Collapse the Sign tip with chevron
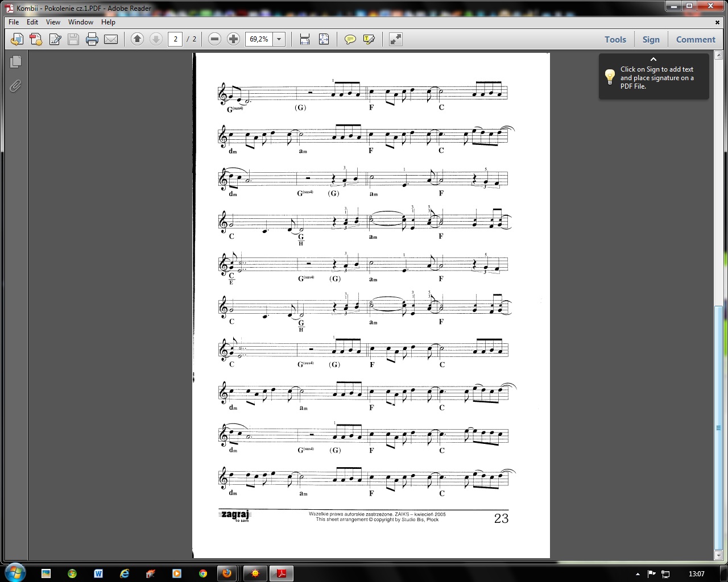 (653, 59)
